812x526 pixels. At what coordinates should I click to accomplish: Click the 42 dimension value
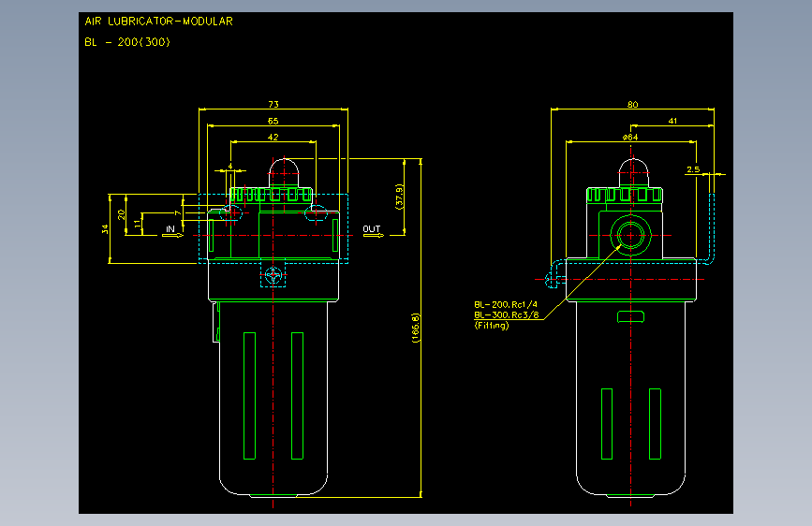click(x=273, y=138)
